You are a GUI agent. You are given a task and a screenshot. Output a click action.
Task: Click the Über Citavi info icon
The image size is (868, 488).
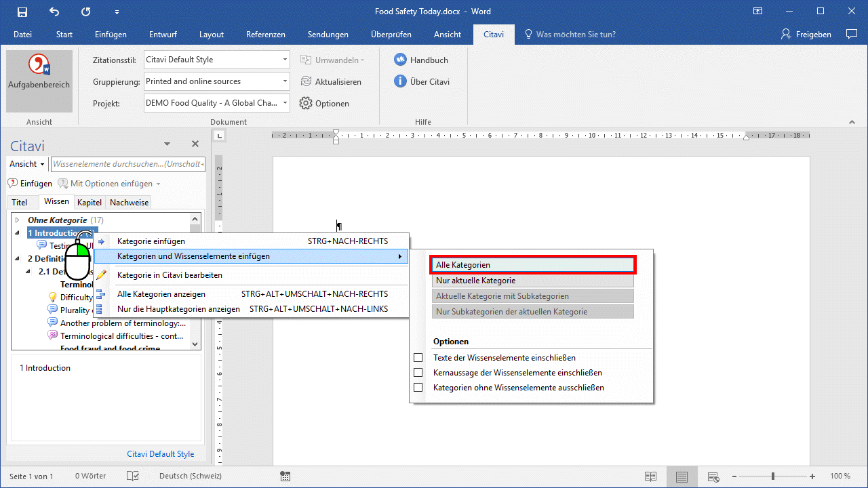[400, 81]
